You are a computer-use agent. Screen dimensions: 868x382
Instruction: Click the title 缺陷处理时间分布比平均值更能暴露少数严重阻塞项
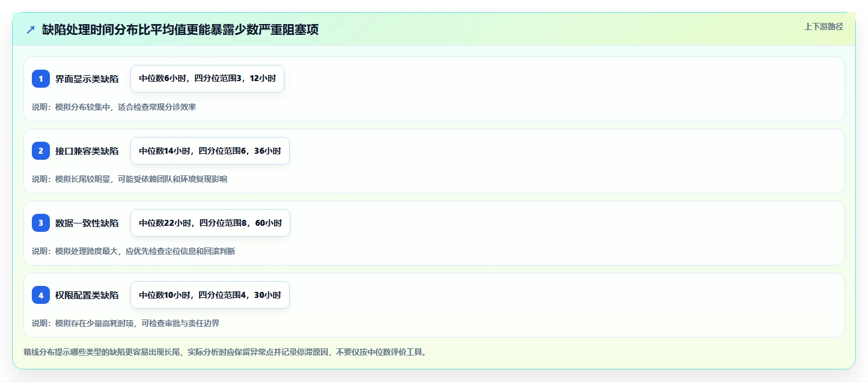pyautogui.click(x=180, y=30)
